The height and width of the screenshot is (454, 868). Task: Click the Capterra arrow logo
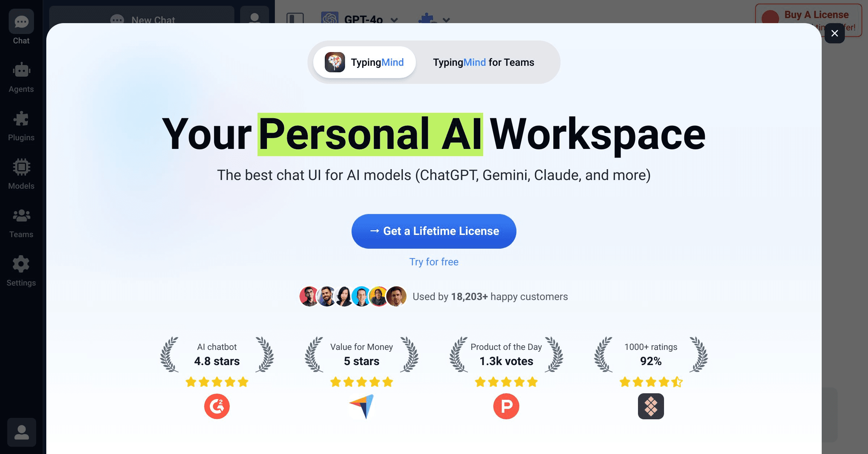point(362,406)
